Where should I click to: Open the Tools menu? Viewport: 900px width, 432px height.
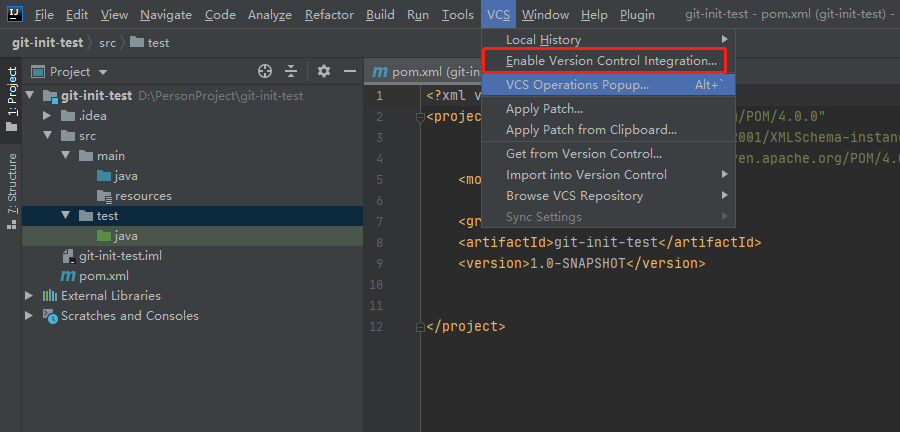457,15
